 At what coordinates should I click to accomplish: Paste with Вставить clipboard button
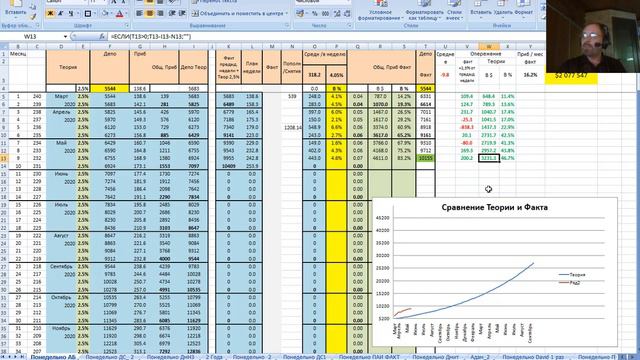coord(16,8)
